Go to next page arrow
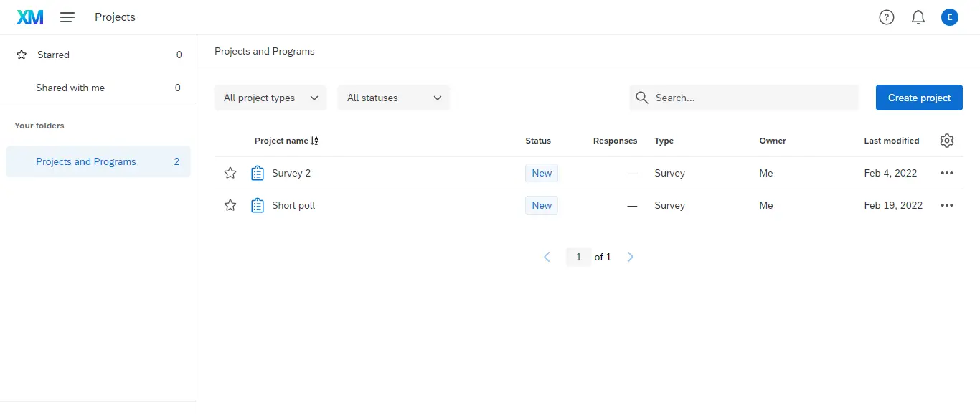This screenshot has height=414, width=980. pyautogui.click(x=631, y=257)
